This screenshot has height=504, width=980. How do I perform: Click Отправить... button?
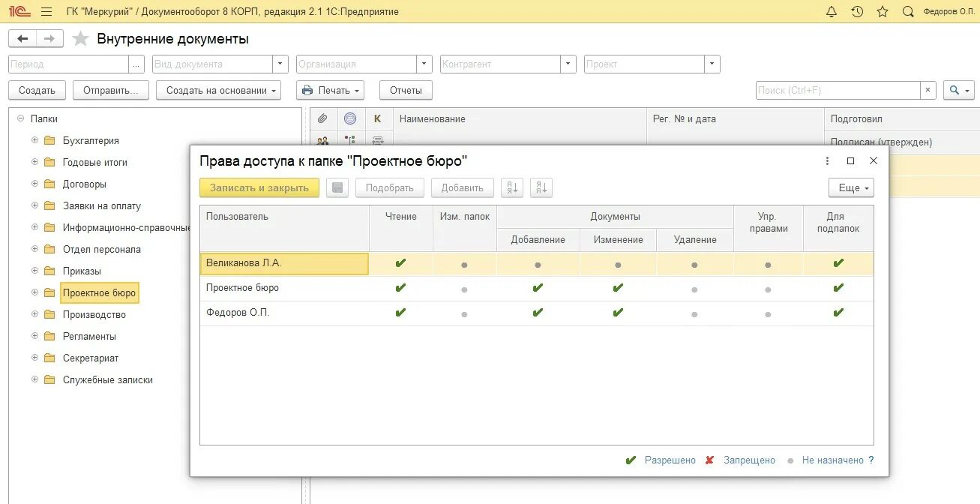[111, 90]
